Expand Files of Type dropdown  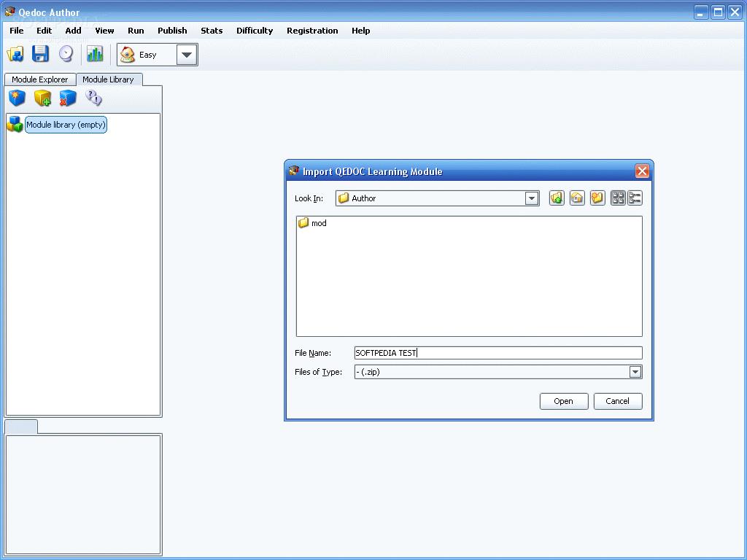click(635, 372)
